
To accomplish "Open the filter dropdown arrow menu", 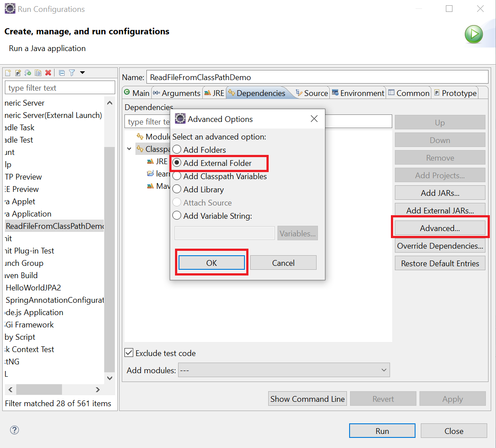I will (x=82, y=73).
